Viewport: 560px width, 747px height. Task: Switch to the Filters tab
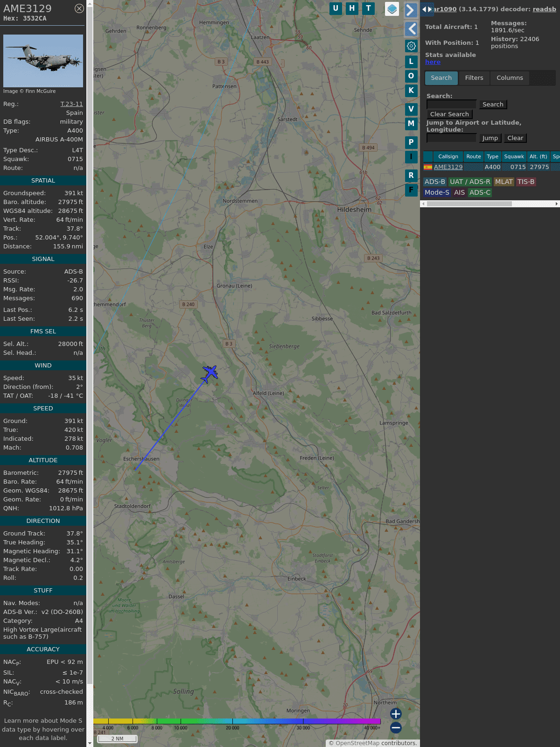coord(474,78)
